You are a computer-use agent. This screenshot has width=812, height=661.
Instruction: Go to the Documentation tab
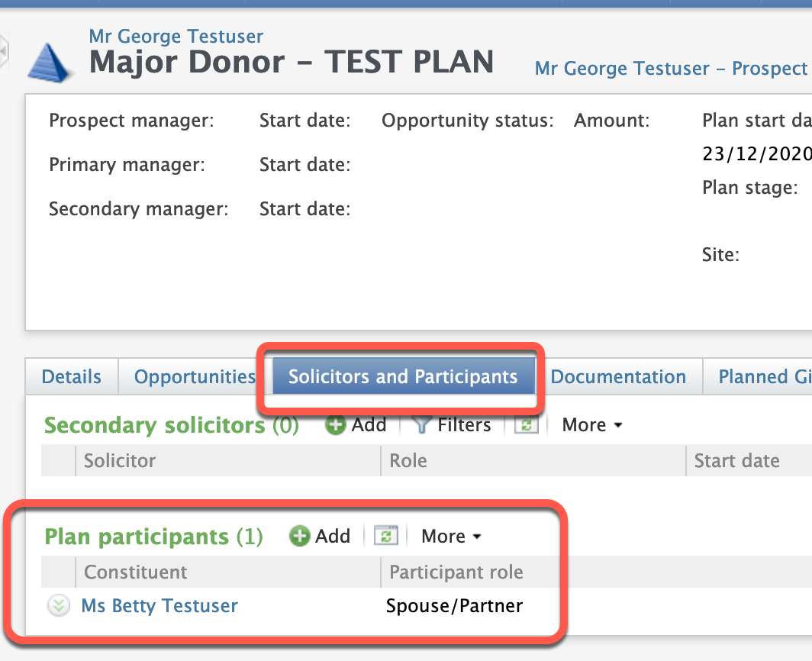(x=618, y=377)
